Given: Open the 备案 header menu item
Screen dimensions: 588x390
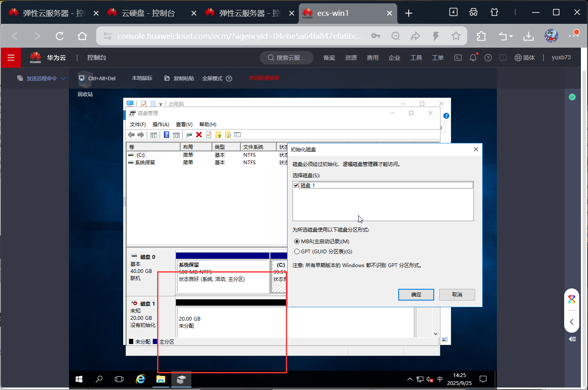Looking at the screenshot, I should pos(329,58).
